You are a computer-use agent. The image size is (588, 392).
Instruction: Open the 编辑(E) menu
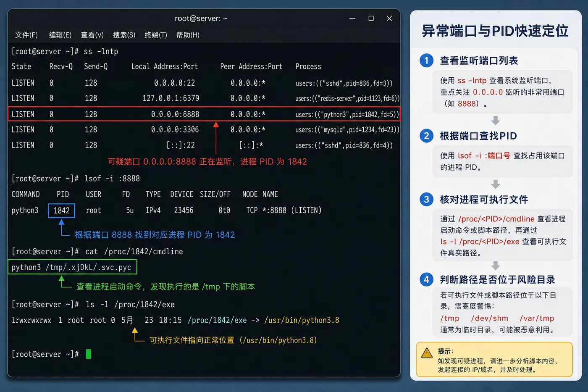click(60, 35)
